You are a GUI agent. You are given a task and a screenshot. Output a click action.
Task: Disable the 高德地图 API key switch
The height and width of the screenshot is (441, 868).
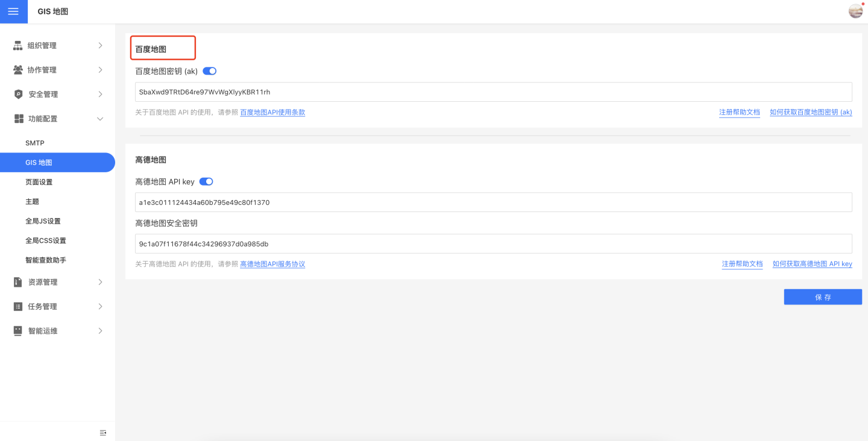click(206, 181)
